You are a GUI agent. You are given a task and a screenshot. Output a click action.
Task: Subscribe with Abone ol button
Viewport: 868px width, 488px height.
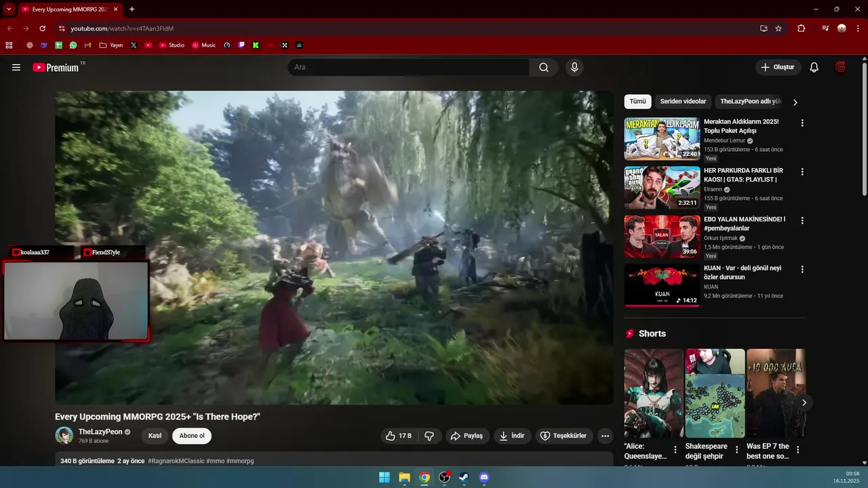[192, 436]
